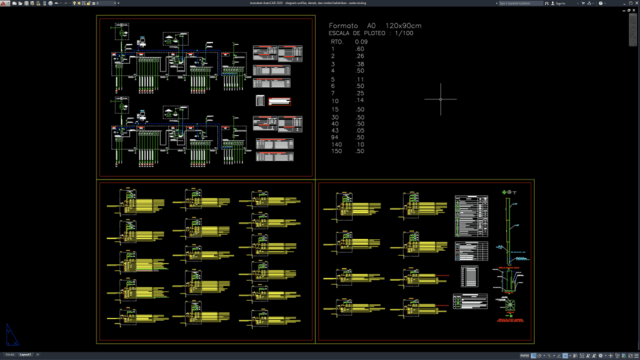Viewport: 640px width, 360px height.
Task: Click the Sign In link
Action: coord(561,3)
